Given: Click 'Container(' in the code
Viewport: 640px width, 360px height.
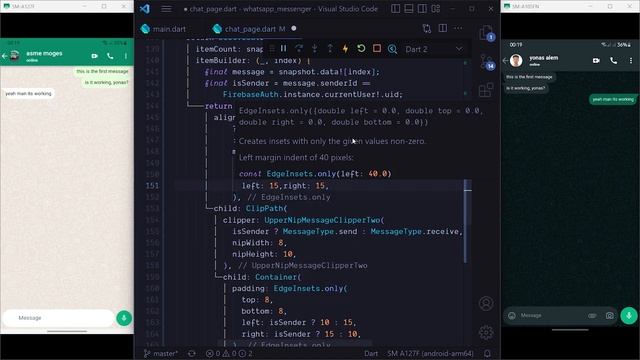Looking at the screenshot, I should [278, 277].
